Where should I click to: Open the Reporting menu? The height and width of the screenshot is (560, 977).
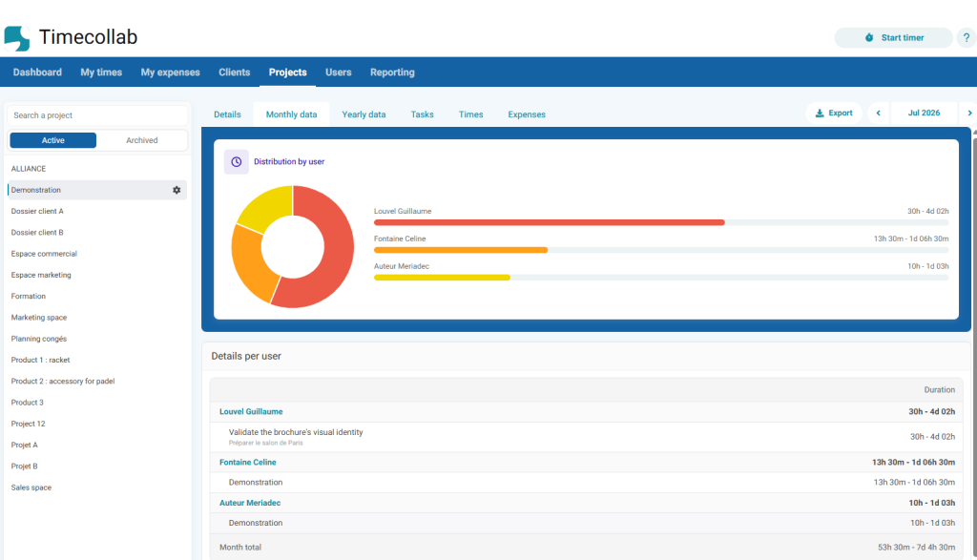tap(392, 73)
